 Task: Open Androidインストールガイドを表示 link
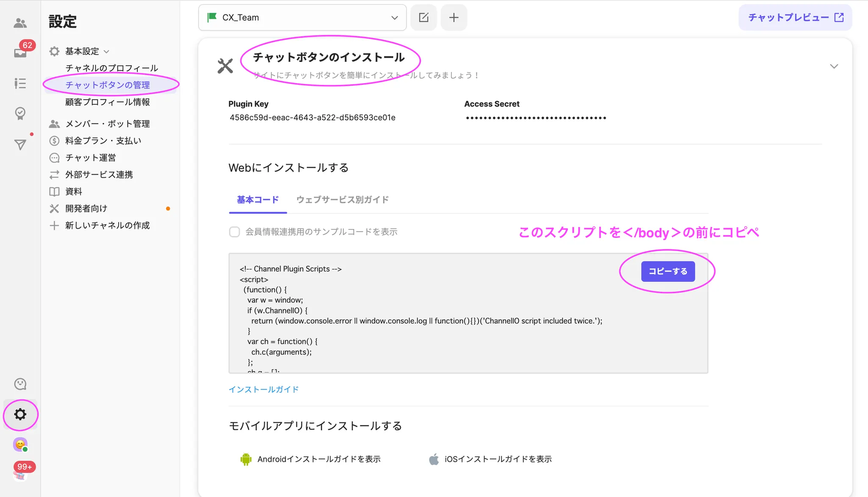point(318,459)
